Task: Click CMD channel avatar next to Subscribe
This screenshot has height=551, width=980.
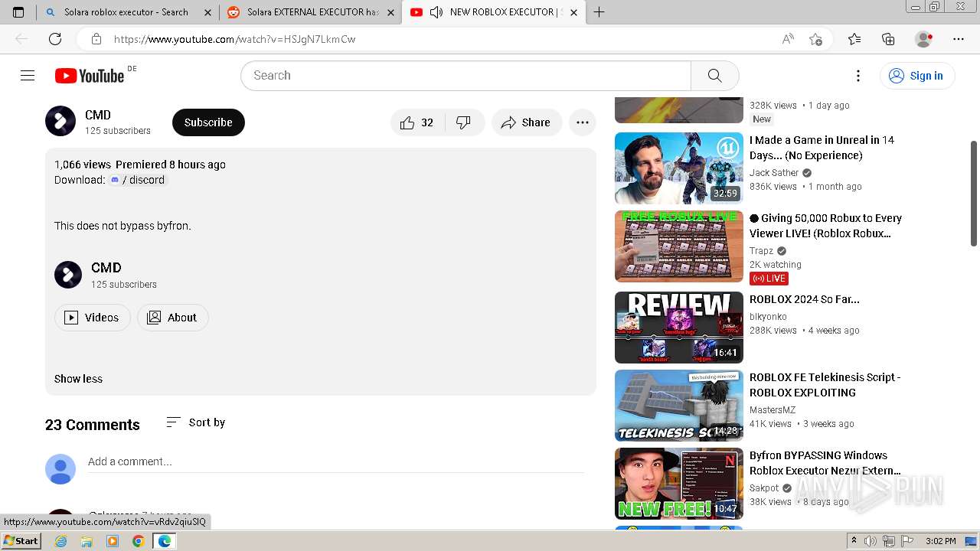Action: [60, 122]
